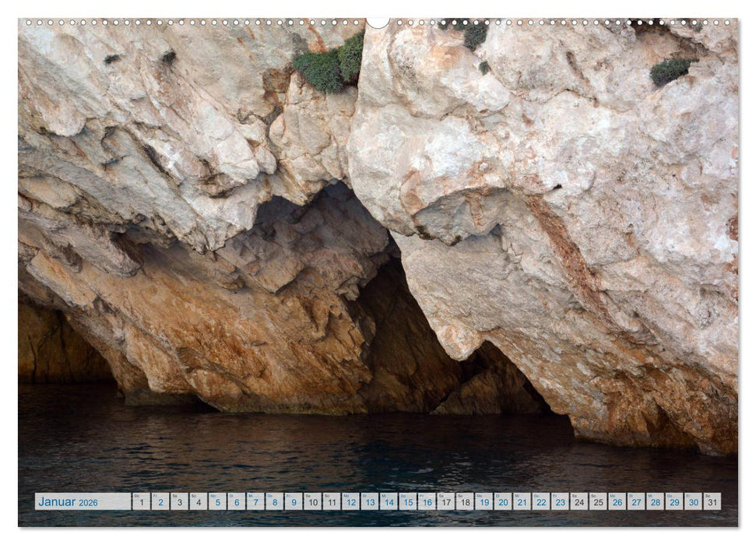Click the 2026 year label
Image resolution: width=756 pixels, height=545 pixels.
pyautogui.click(x=87, y=503)
